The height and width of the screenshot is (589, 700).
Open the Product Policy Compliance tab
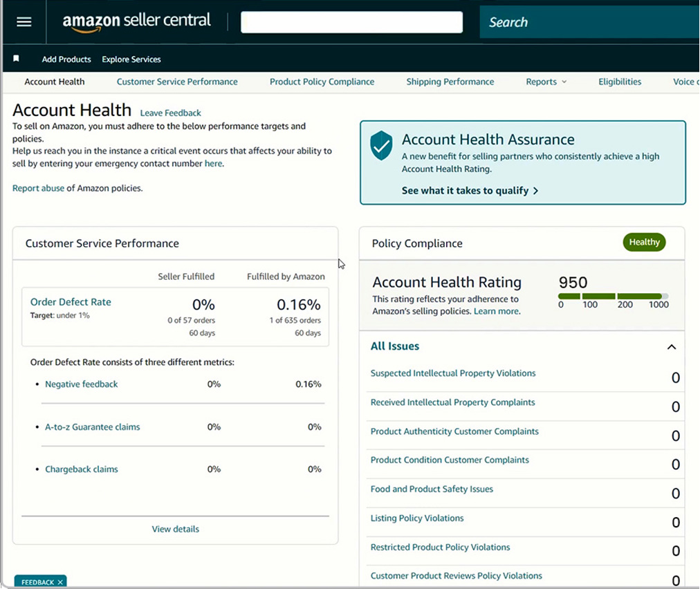click(x=322, y=82)
